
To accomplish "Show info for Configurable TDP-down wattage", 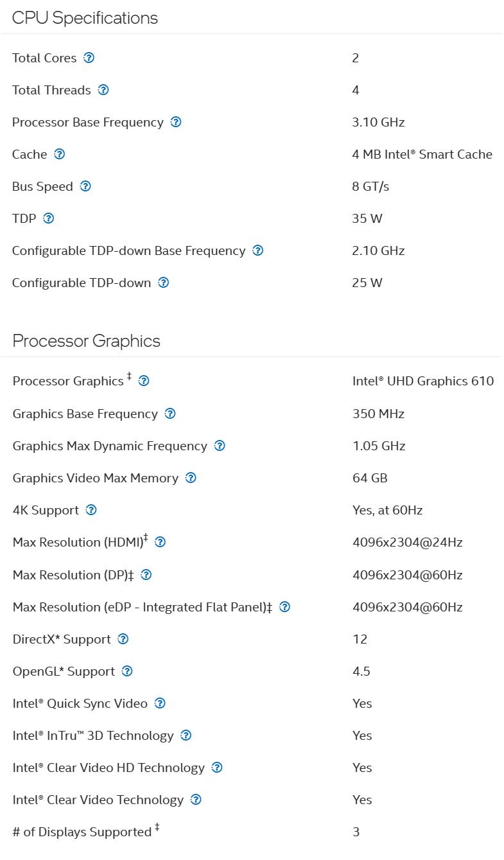I will coord(164,283).
